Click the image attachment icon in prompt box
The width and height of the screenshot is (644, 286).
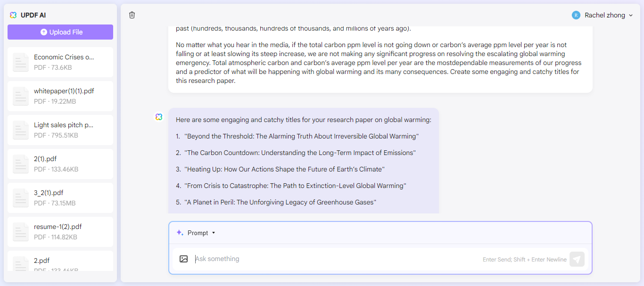[184, 259]
